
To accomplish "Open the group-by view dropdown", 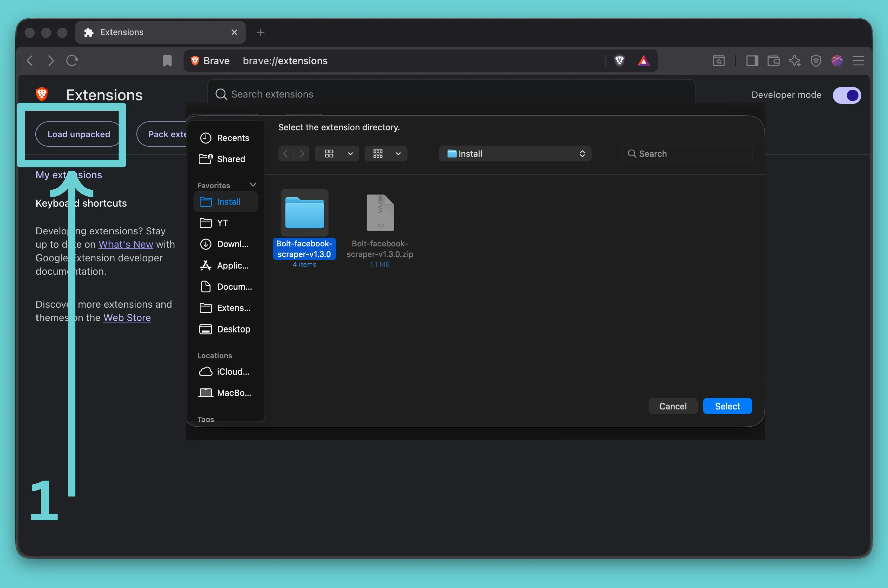I will pos(385,154).
